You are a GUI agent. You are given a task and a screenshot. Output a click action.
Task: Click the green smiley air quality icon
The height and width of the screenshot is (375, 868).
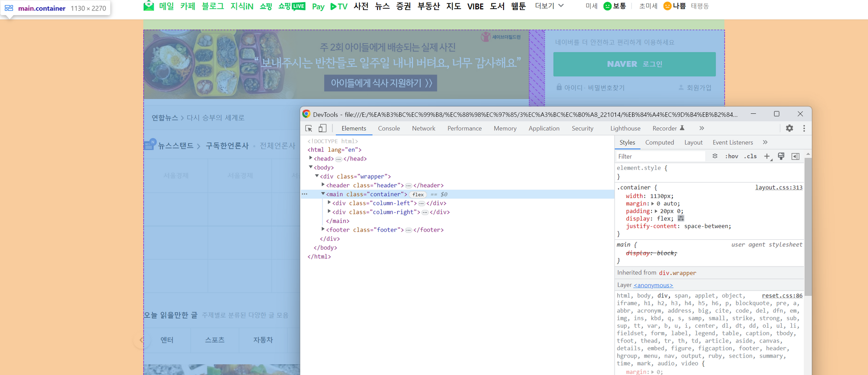[x=608, y=6]
